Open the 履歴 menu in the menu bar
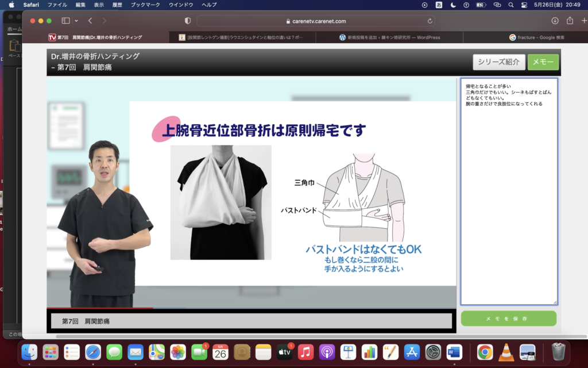The width and height of the screenshot is (588, 368). click(x=117, y=5)
